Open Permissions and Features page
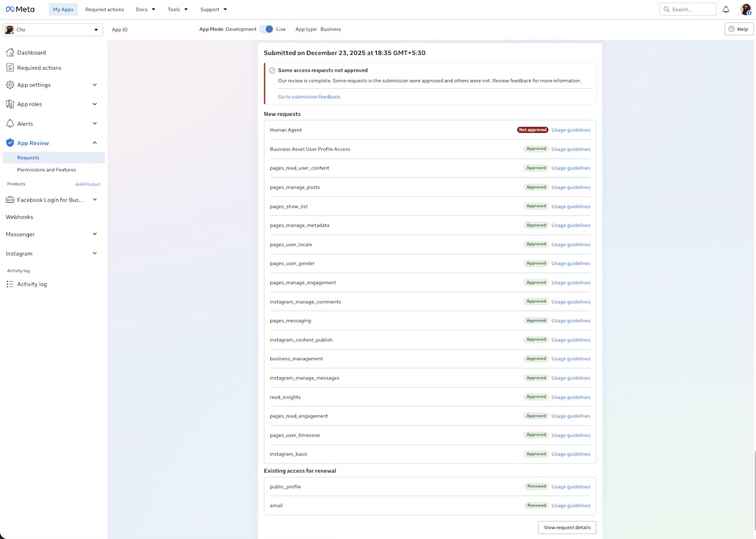Viewport: 756px width, 539px height. point(47,169)
